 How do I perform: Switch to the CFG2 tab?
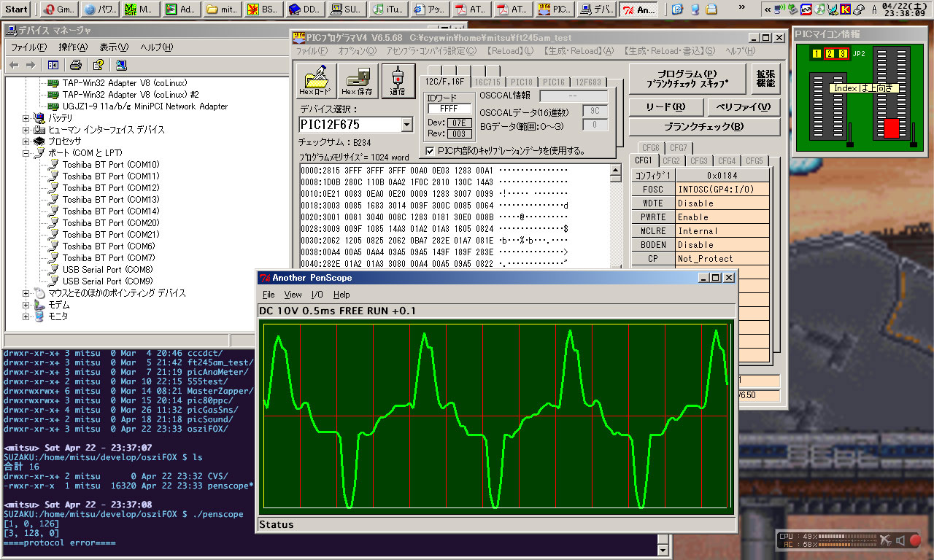click(671, 161)
